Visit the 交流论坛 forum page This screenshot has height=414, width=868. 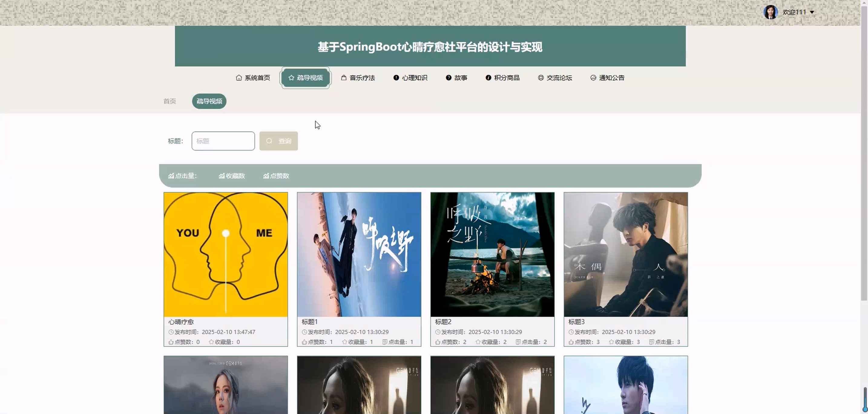(x=555, y=78)
